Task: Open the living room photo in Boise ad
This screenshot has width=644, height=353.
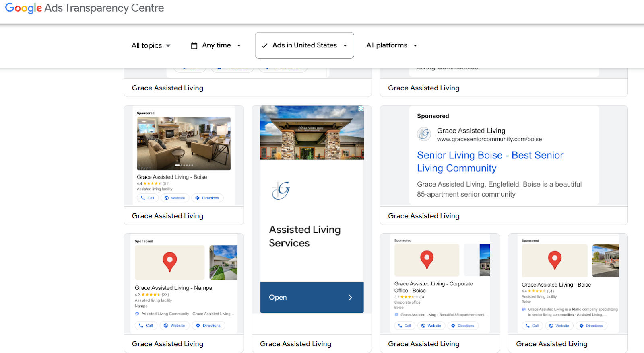Action: [x=184, y=144]
